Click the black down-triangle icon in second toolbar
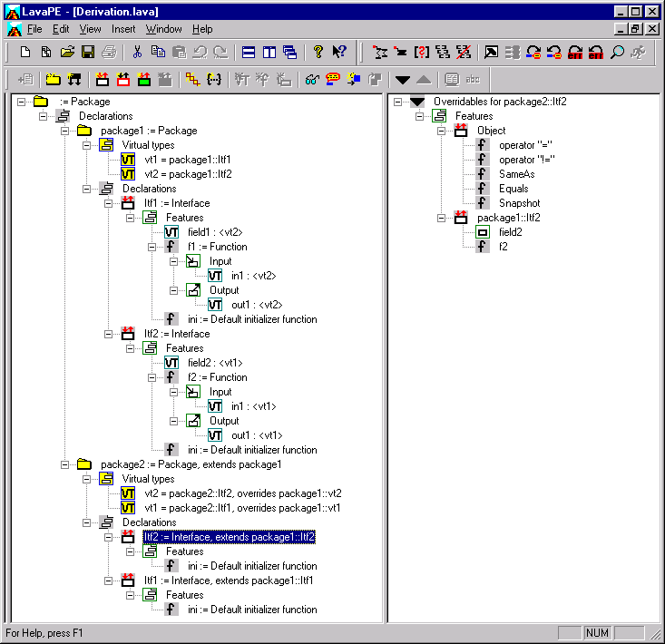The image size is (665, 644). point(403,80)
